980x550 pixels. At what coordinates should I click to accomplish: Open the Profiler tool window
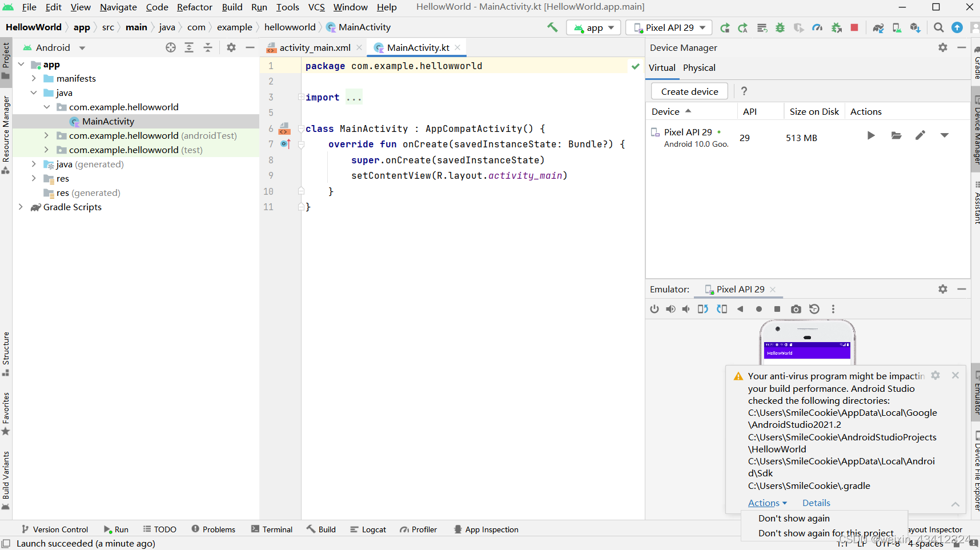click(x=419, y=529)
